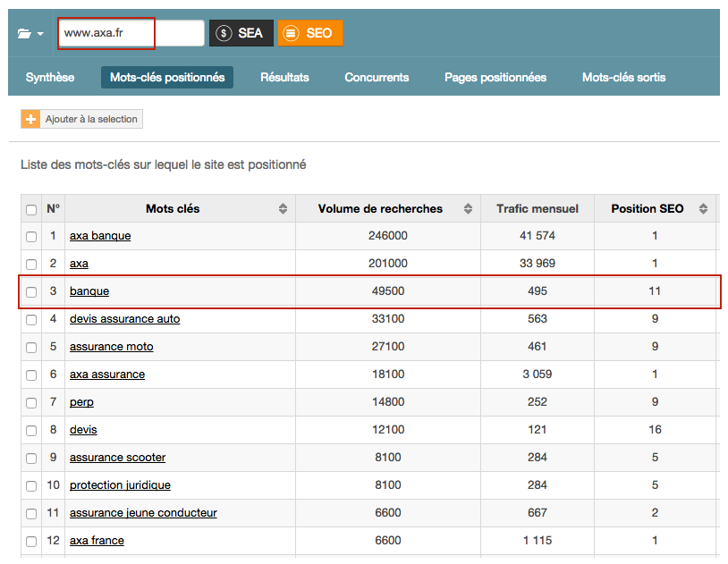Open the Mots-clés sortis tab
This screenshot has height=564, width=728.
click(624, 77)
